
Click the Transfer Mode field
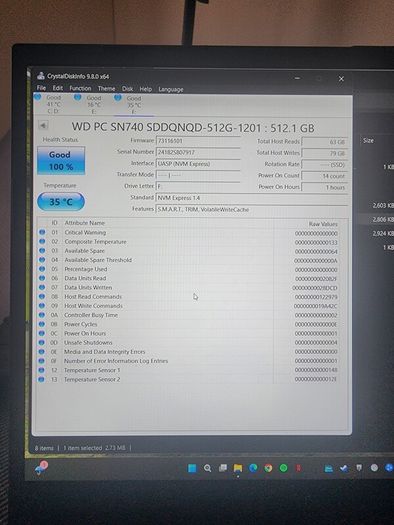[x=198, y=175]
